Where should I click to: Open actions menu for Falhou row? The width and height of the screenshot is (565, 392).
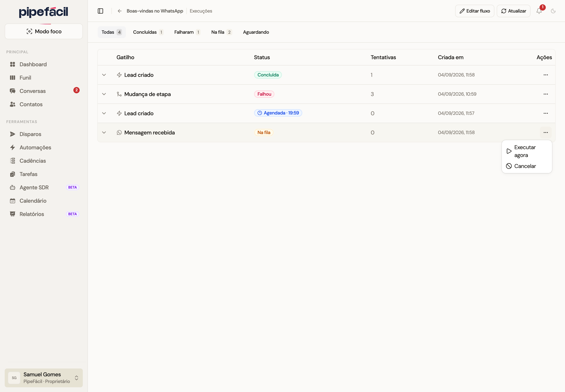[x=546, y=94]
